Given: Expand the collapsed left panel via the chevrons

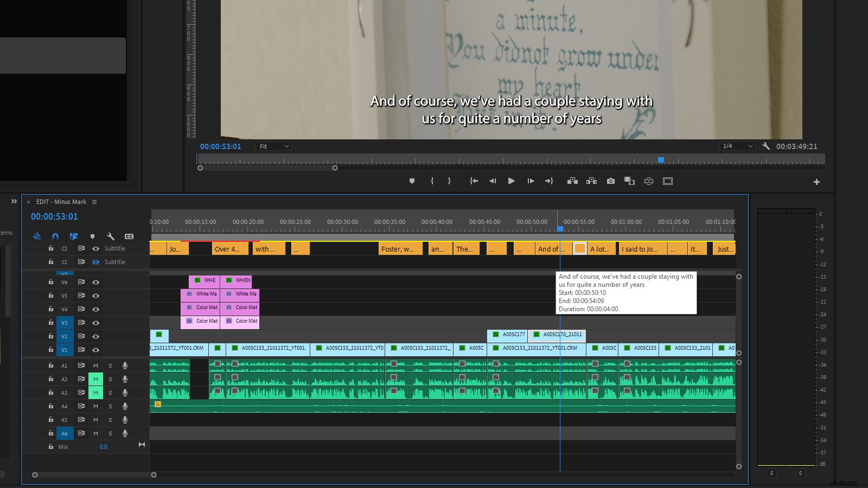Looking at the screenshot, I should point(14,201).
